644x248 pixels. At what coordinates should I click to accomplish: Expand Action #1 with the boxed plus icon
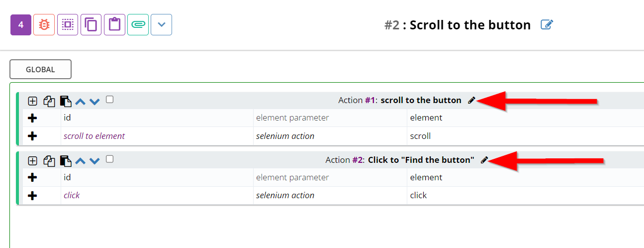click(x=32, y=101)
